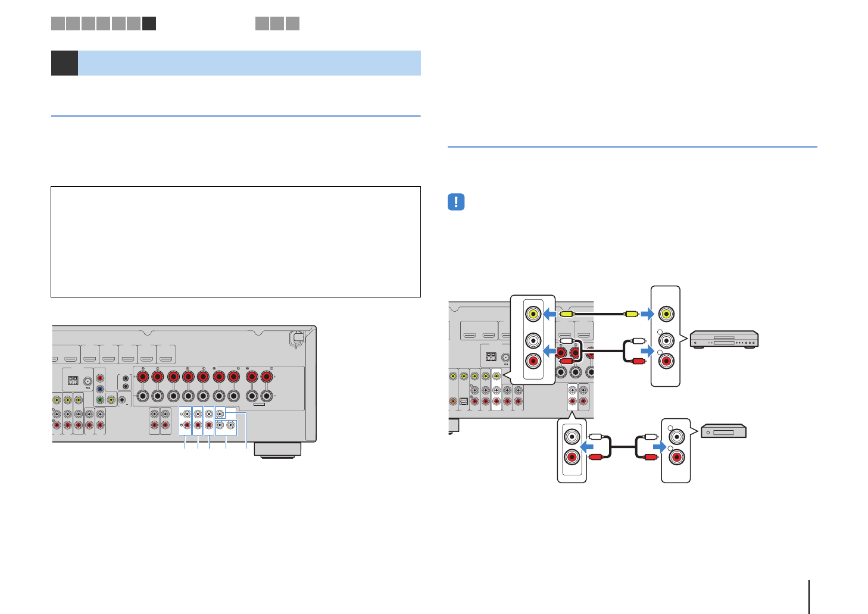Click the first gray square in the top-left row
Screen dimensions: 868x614
tap(58, 24)
